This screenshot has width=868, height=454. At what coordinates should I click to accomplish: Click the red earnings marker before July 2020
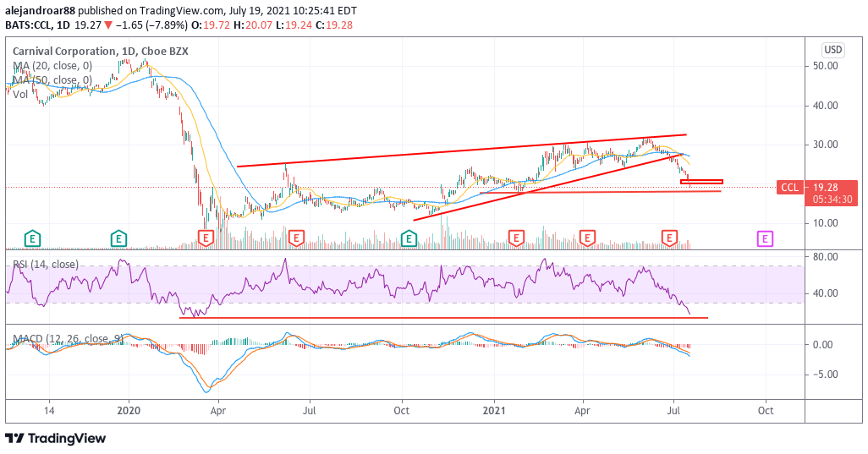(x=296, y=239)
